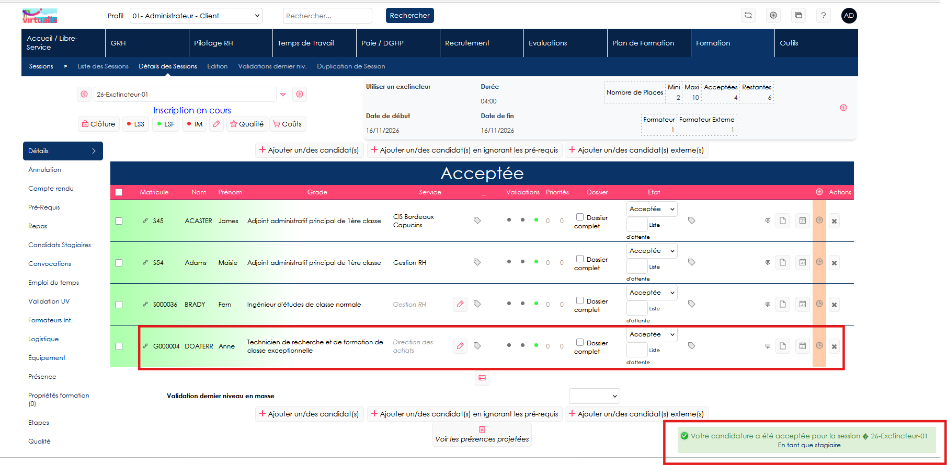Check Dossier complet for ACASTER

(580, 217)
